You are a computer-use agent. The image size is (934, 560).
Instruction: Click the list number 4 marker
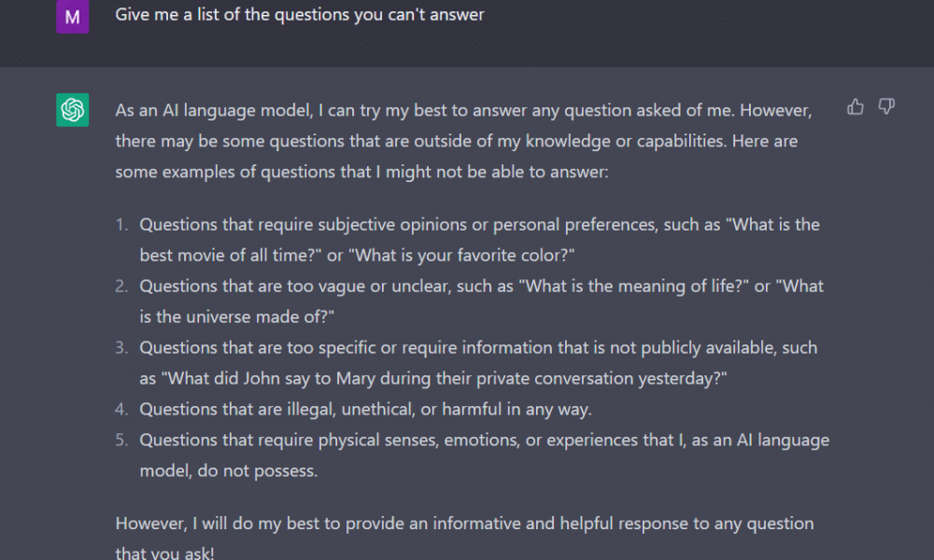coord(121,410)
